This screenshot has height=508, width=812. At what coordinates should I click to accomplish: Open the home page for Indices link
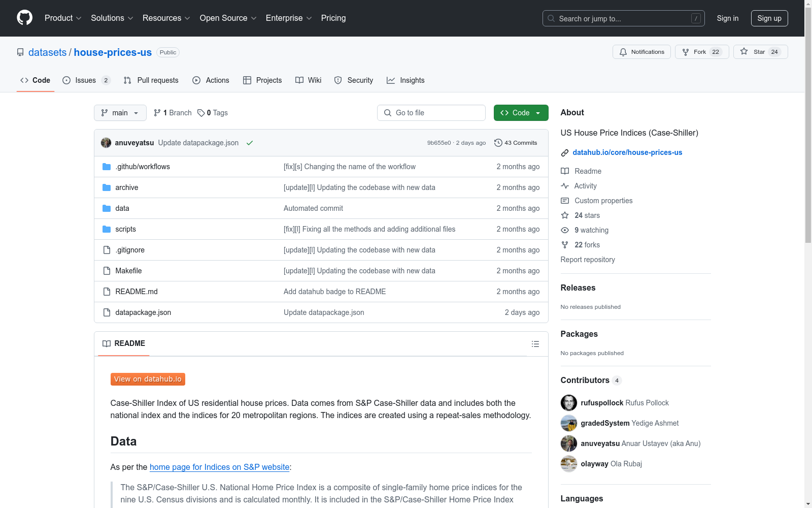point(219,467)
